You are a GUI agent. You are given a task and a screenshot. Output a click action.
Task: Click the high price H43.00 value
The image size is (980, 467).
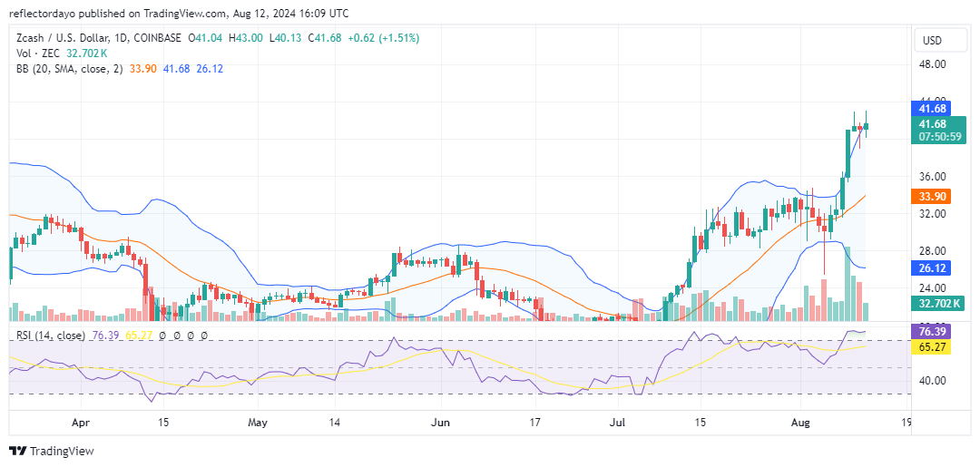pyautogui.click(x=246, y=38)
